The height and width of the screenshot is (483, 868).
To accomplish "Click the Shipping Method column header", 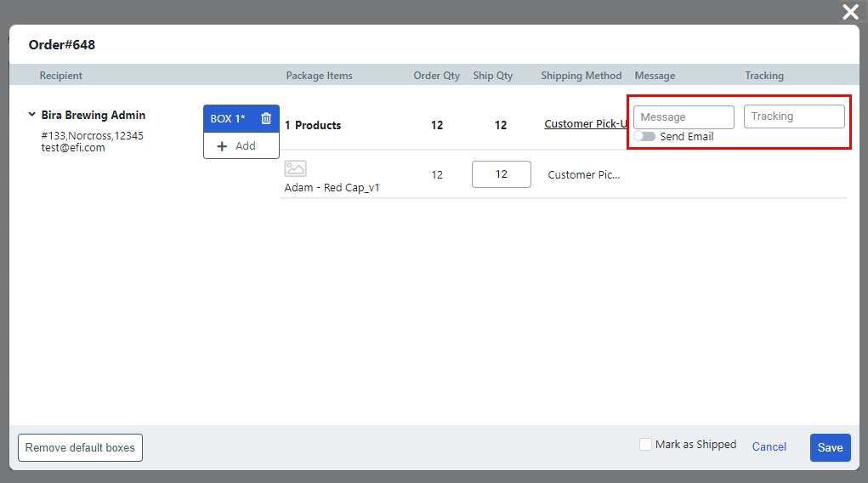I will pos(581,76).
